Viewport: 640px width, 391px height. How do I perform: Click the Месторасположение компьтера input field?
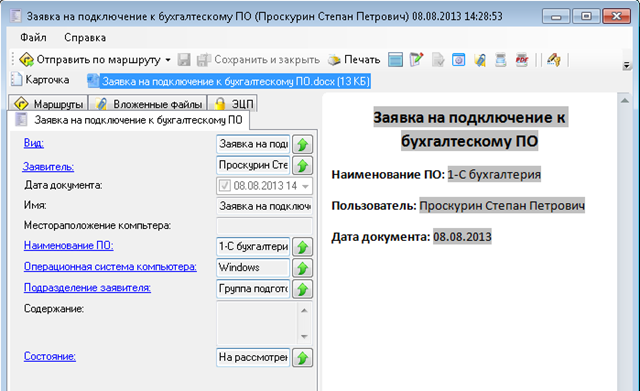coord(264,226)
